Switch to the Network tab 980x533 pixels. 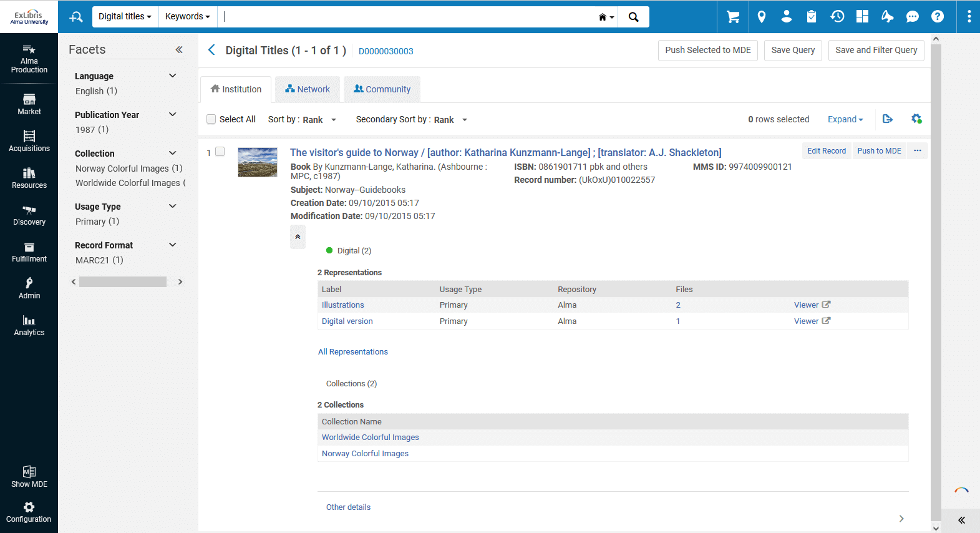[308, 89]
